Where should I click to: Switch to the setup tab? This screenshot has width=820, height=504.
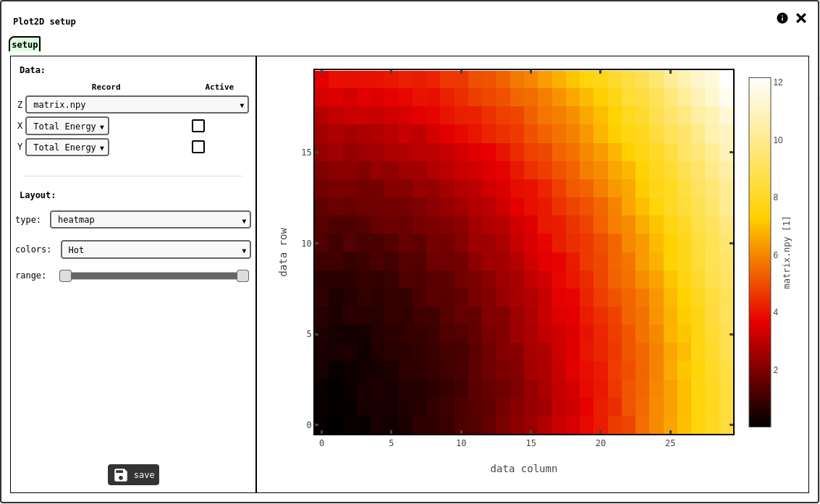point(25,45)
